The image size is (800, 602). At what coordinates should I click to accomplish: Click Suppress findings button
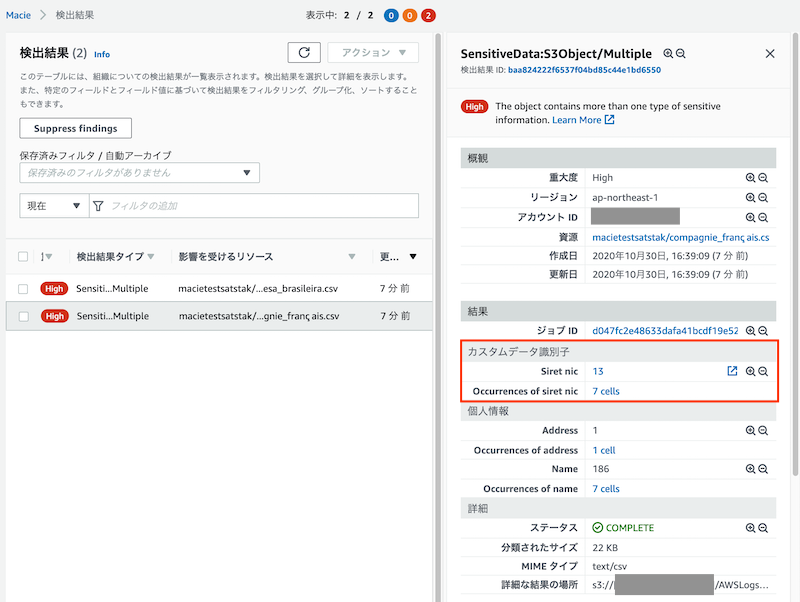pyautogui.click(x=76, y=128)
